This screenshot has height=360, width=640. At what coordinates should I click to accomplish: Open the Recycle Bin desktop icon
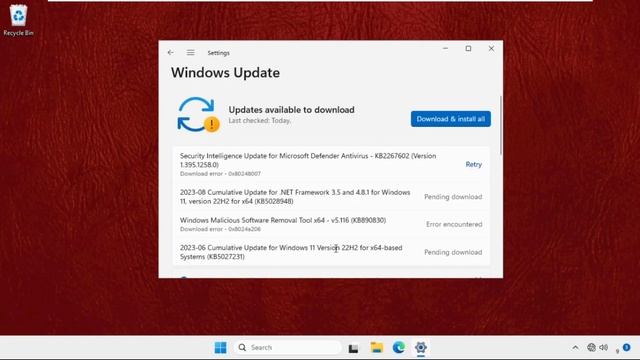18,20
